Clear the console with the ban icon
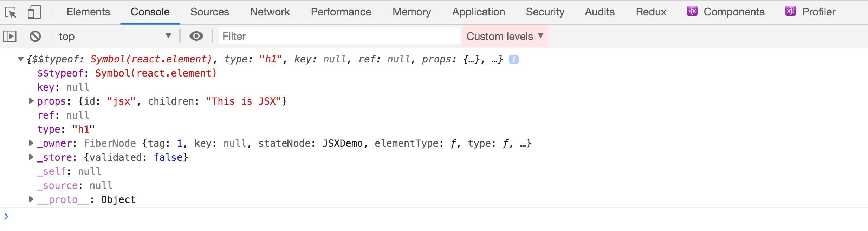The height and width of the screenshot is (231, 868). pyautogui.click(x=35, y=36)
